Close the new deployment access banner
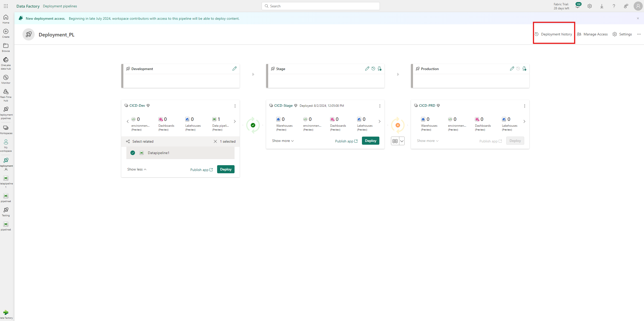The height and width of the screenshot is (321, 644). pyautogui.click(x=638, y=18)
